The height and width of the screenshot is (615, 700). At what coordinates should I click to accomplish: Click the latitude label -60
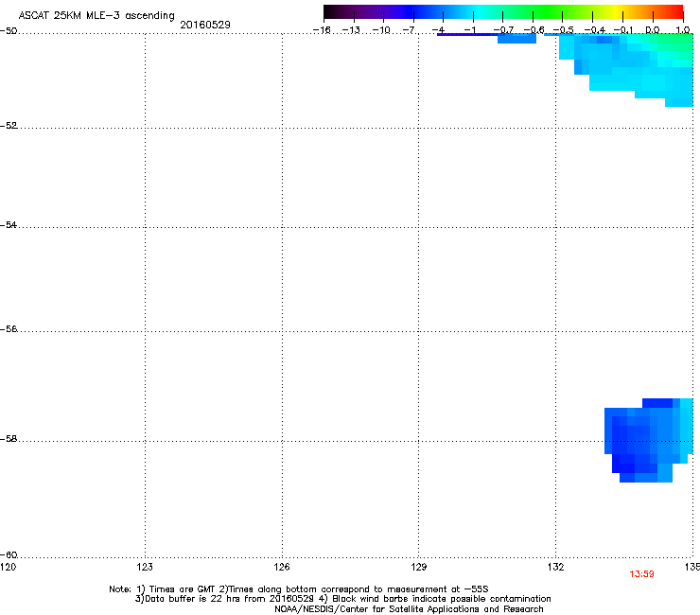[x=9, y=554]
